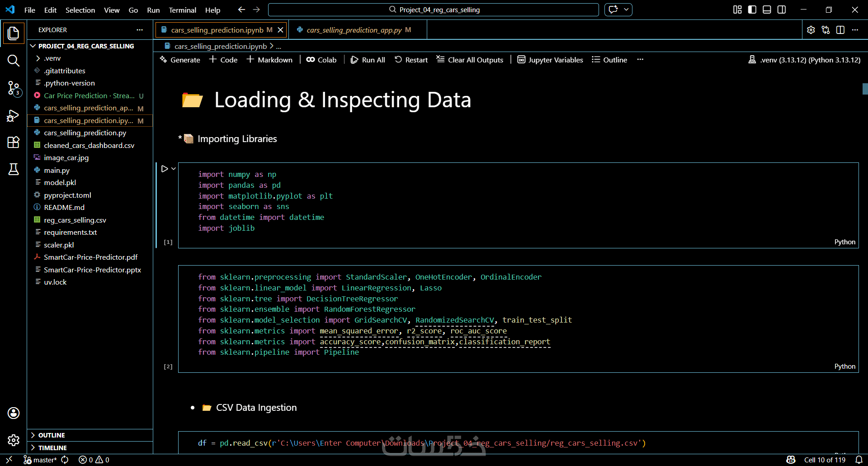Expand the TIMELINE section
Viewport: 868px width, 466px height.
point(52,448)
